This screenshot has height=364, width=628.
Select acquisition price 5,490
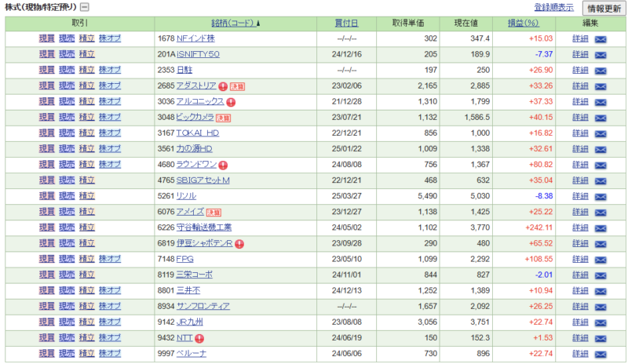click(x=427, y=196)
